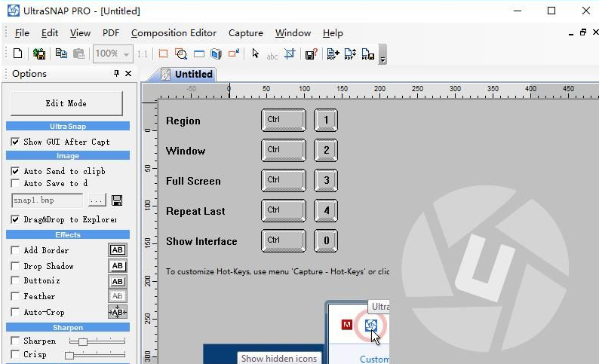This screenshot has width=599, height=364.
Task: Collapse the Image section header
Action: point(68,155)
